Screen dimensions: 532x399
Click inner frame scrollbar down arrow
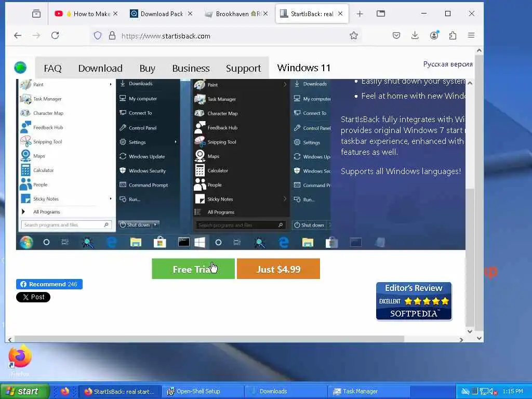click(470, 331)
